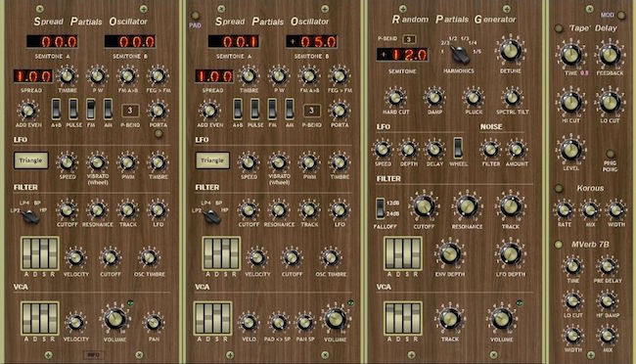Toggle the Korous effect power LED
This screenshot has height=364, width=636.
click(x=559, y=188)
